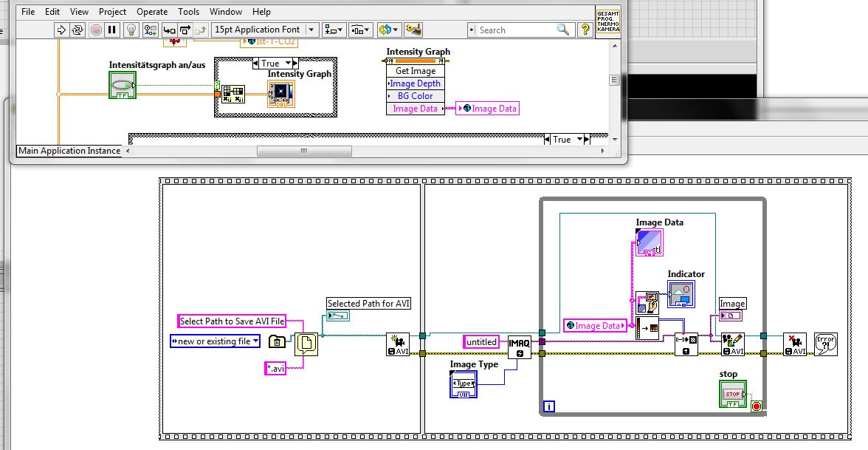Viewport: 868px width, 450px height.
Task: Select the Simple Error Handler node
Action: [826, 344]
